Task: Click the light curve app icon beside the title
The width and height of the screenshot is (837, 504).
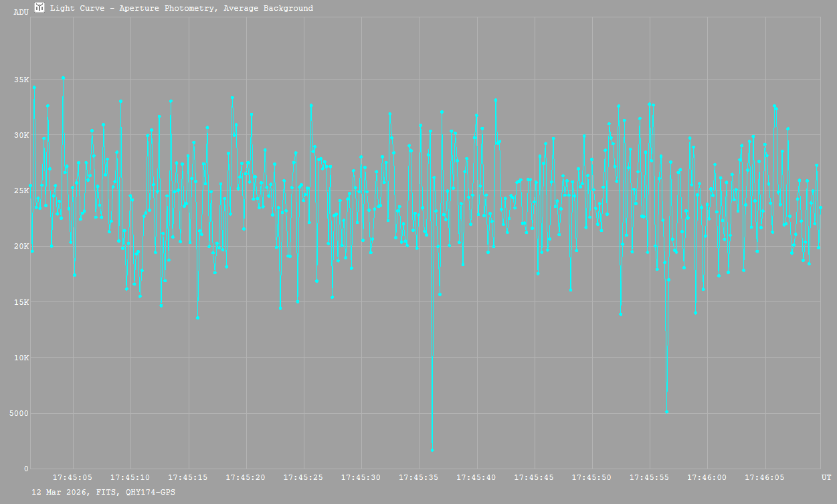Action: tap(39, 7)
